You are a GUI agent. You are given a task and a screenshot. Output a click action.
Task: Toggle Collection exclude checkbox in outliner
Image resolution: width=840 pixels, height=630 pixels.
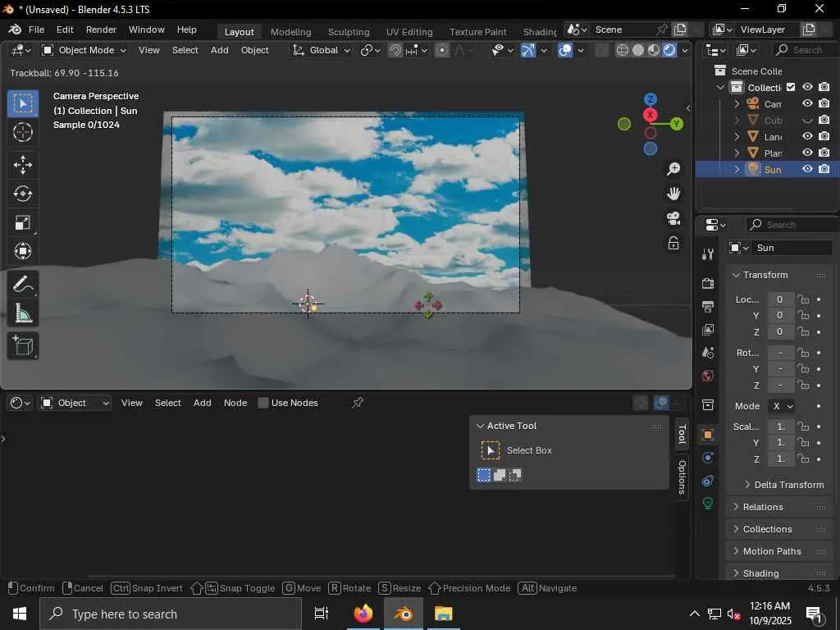(x=791, y=87)
